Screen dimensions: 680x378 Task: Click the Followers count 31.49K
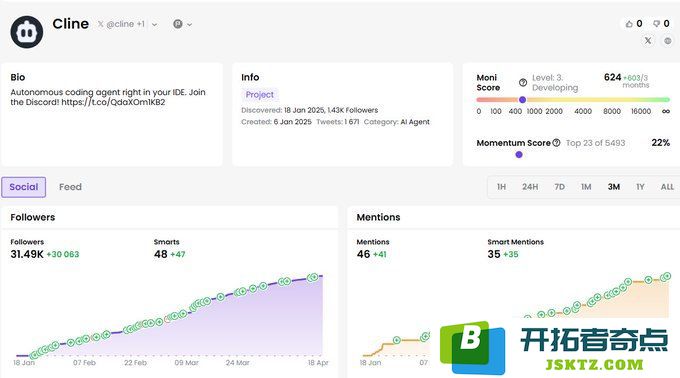click(27, 254)
